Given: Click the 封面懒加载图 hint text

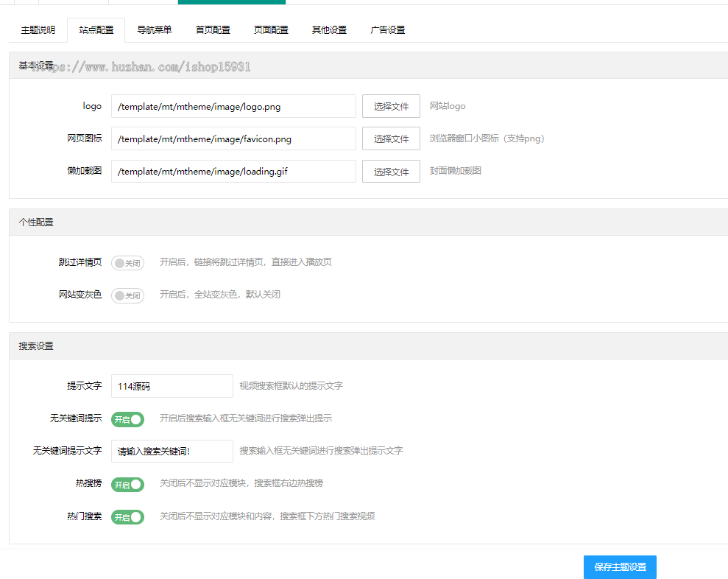Looking at the screenshot, I should [x=456, y=171].
